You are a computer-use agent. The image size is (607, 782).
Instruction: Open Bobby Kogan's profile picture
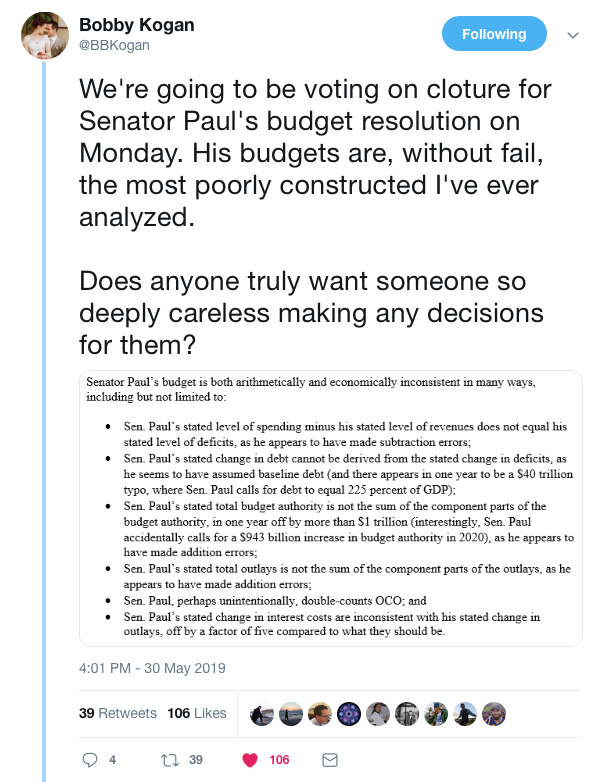click(x=44, y=35)
